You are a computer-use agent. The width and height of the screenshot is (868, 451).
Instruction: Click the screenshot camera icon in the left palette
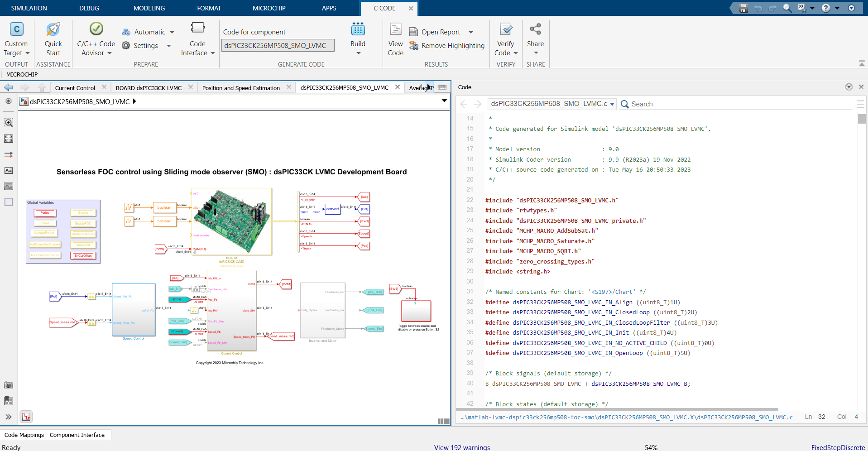tap(9, 385)
